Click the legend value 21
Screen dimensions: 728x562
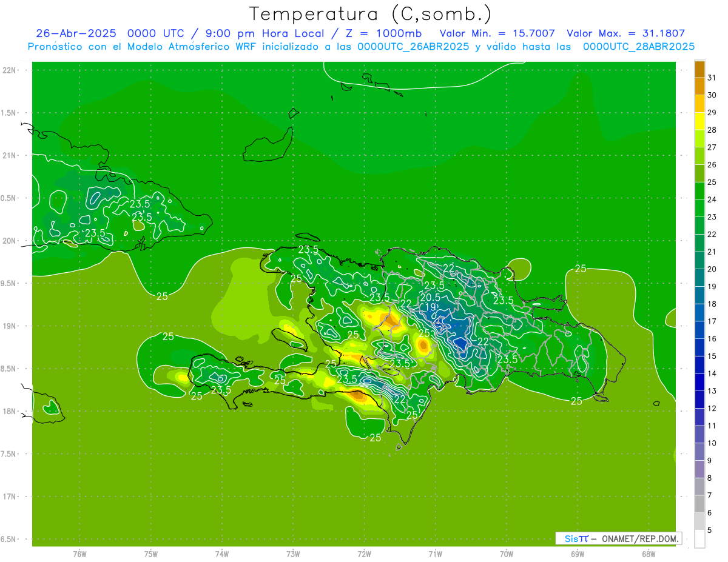(x=712, y=252)
